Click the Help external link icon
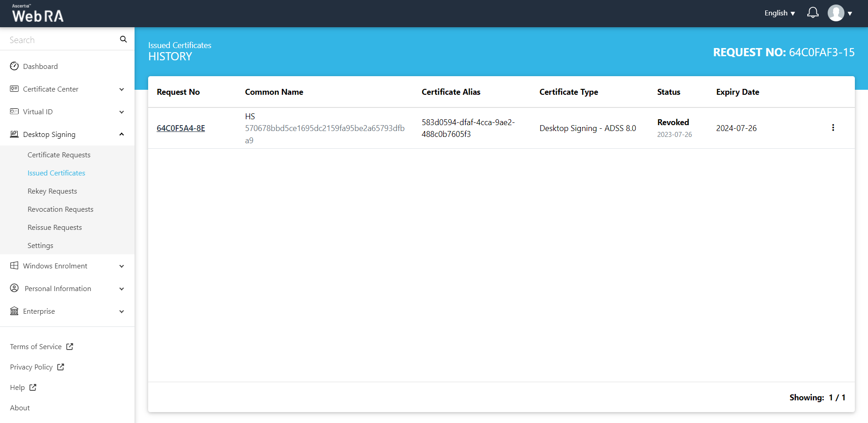 [x=33, y=388]
